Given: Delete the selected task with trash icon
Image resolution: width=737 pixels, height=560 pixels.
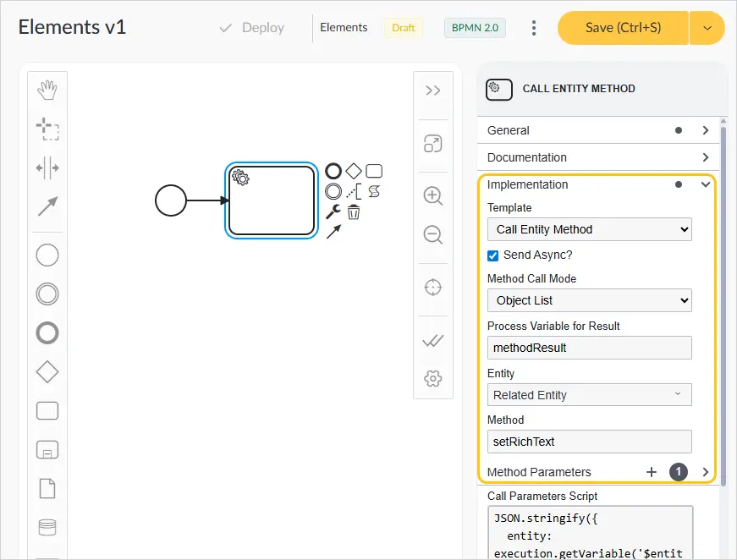Looking at the screenshot, I should [354, 212].
